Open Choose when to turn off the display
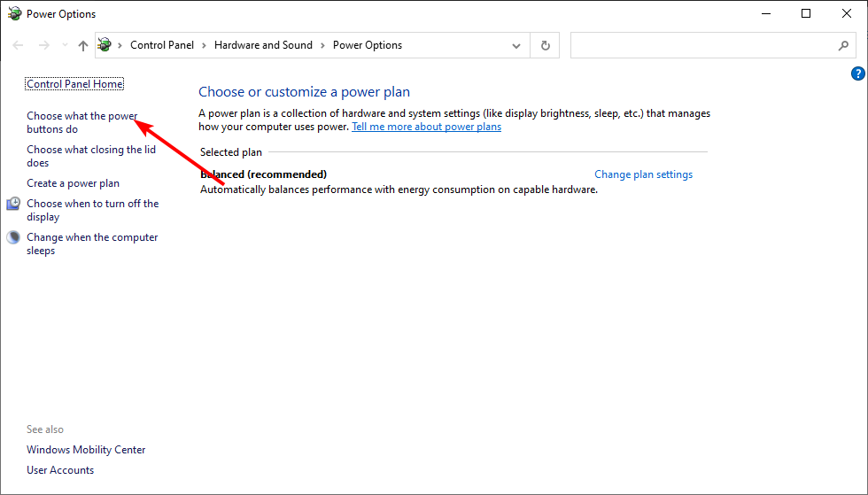Image resolution: width=868 pixels, height=495 pixels. 92,211
